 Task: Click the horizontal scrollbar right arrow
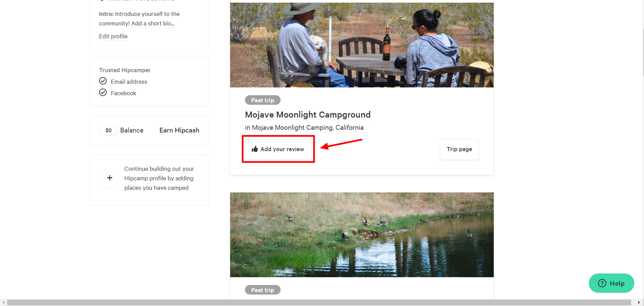click(639, 302)
